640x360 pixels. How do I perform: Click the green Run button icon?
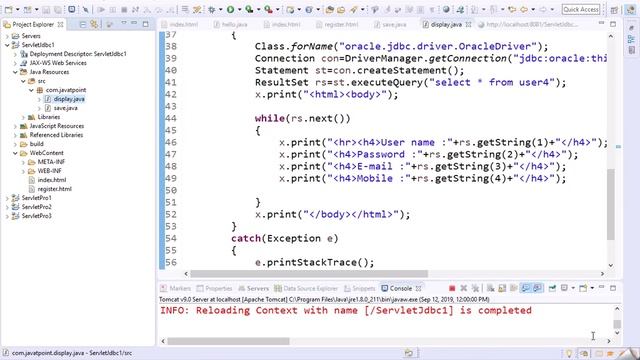pyautogui.click(x=231, y=9)
